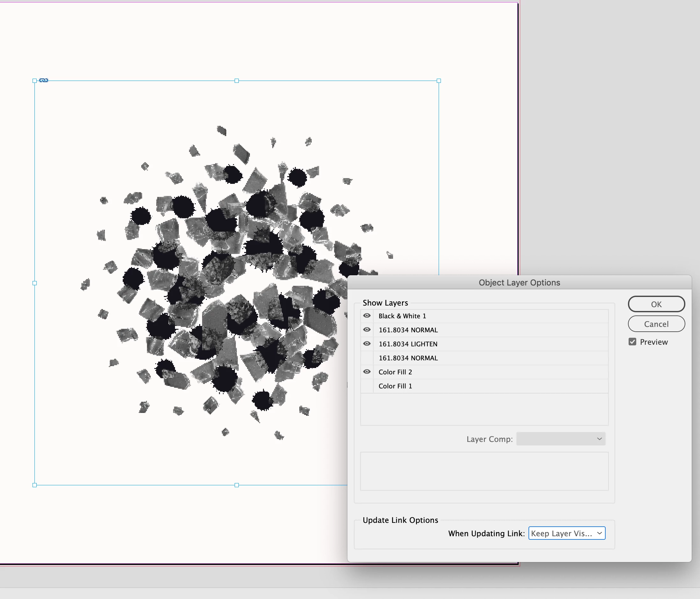Screen dimensions: 700x599
Task: Open the When Updating Link dropdown
Action: [566, 533]
